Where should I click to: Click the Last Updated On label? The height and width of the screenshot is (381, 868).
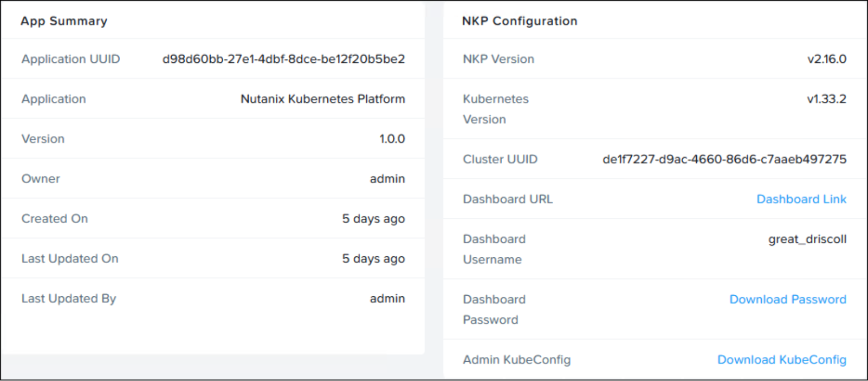tap(70, 259)
